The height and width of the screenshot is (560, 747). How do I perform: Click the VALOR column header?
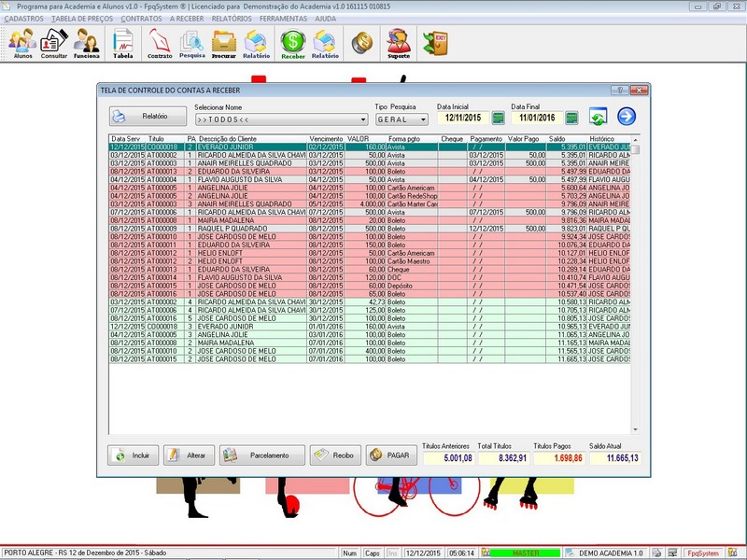coord(358,138)
